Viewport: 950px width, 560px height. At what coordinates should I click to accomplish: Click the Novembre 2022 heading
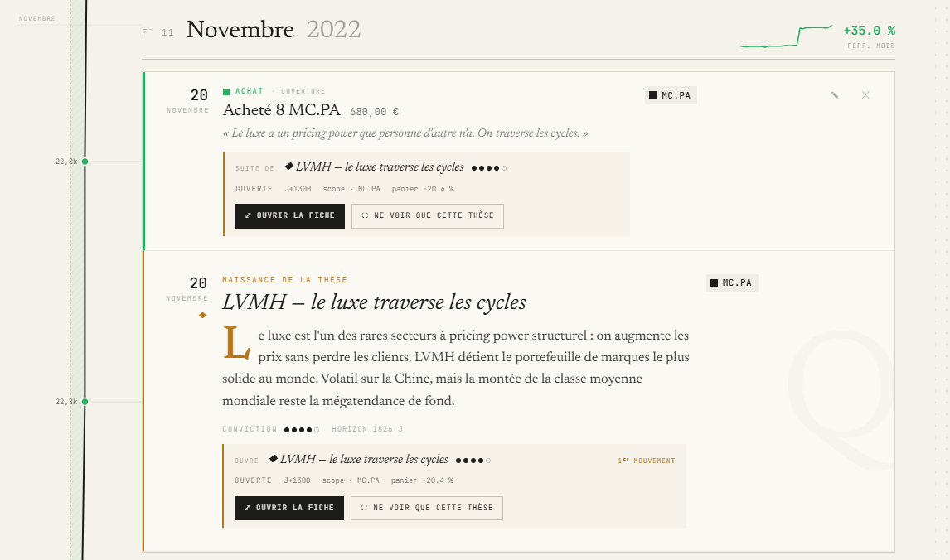[x=274, y=29]
